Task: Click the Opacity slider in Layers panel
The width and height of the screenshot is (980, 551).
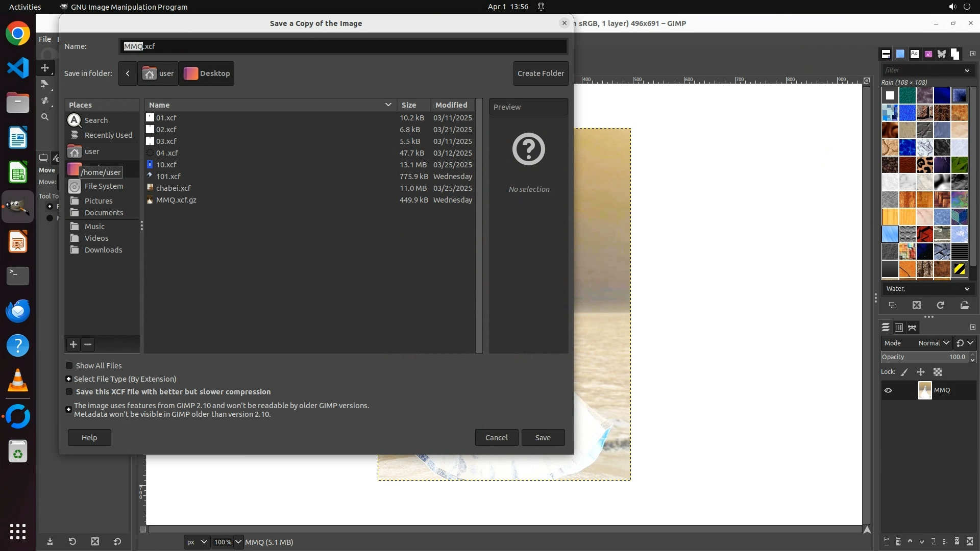Action: (924, 357)
